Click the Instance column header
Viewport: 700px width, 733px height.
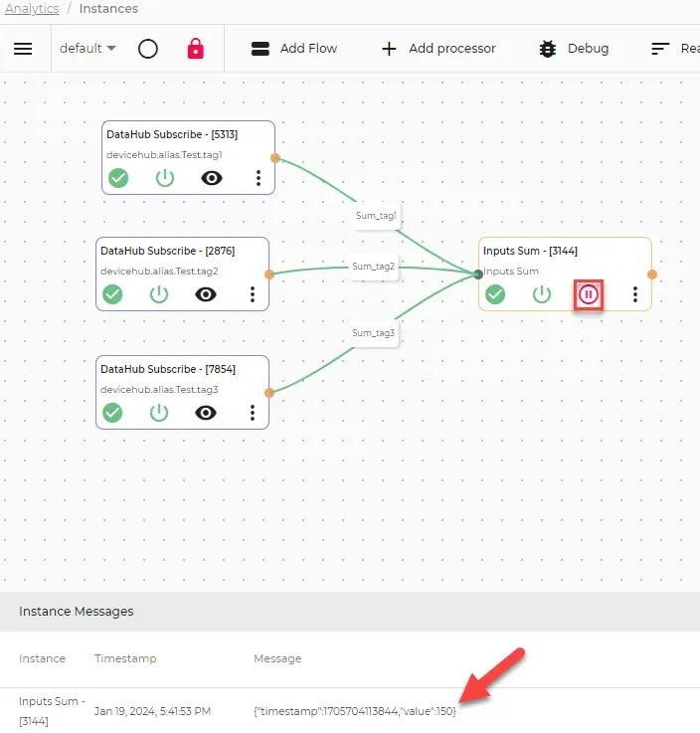42,658
